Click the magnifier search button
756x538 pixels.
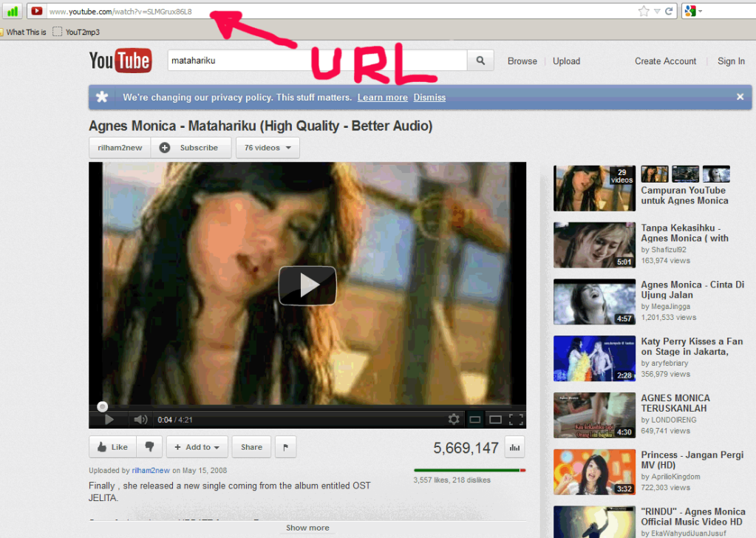(x=480, y=61)
